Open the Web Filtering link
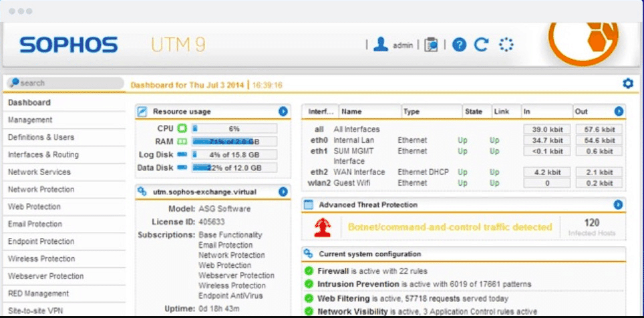The height and width of the screenshot is (318, 644). [343, 298]
